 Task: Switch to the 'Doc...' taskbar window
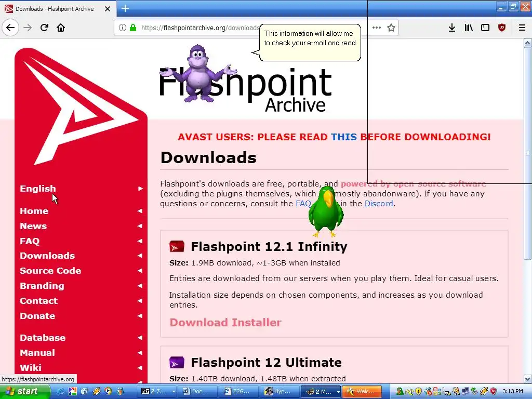[197, 391]
